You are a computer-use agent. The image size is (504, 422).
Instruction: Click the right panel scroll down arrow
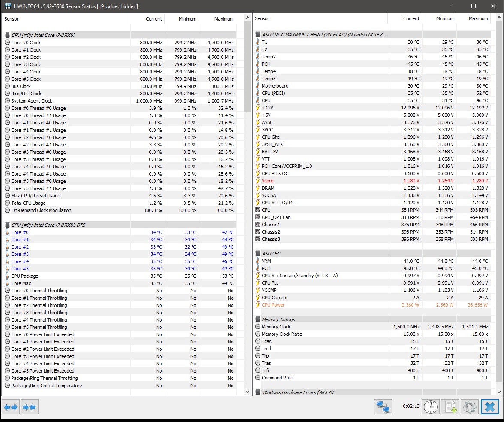pyautogui.click(x=499, y=392)
